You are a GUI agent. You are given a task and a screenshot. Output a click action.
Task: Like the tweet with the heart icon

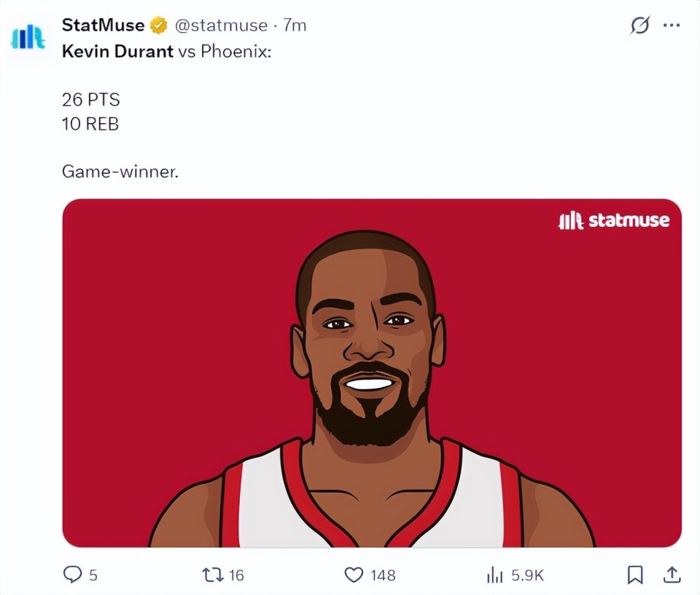354,575
